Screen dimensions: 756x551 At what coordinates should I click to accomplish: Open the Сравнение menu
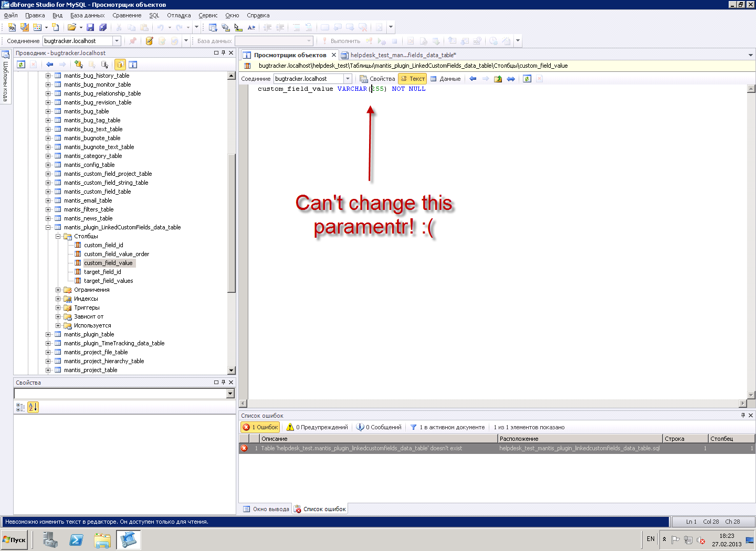pyautogui.click(x=127, y=15)
